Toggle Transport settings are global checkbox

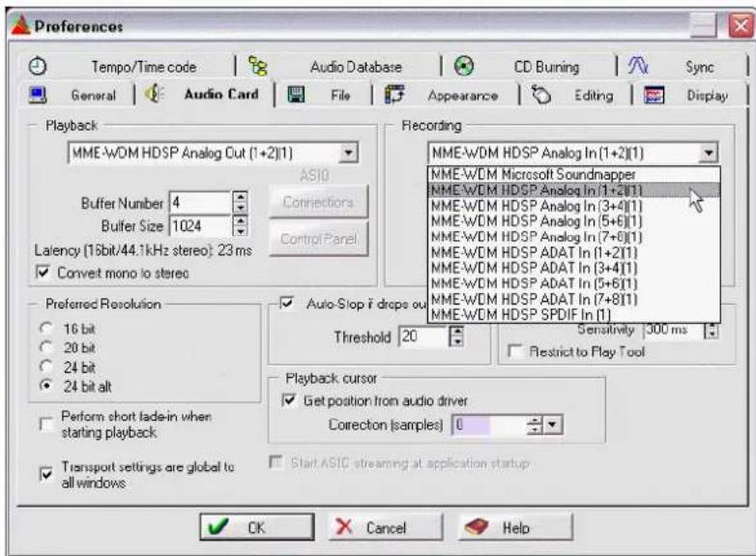pyautogui.click(x=46, y=474)
